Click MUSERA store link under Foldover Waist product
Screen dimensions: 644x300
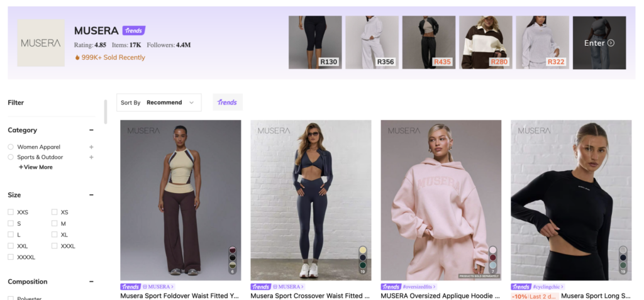158,287
